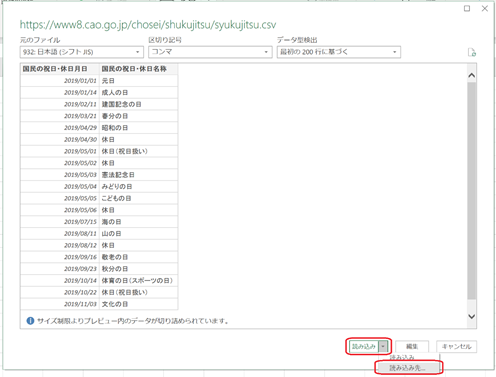Expand the 読み込み button dropdown arrow
The image size is (496, 377).
[383, 347]
